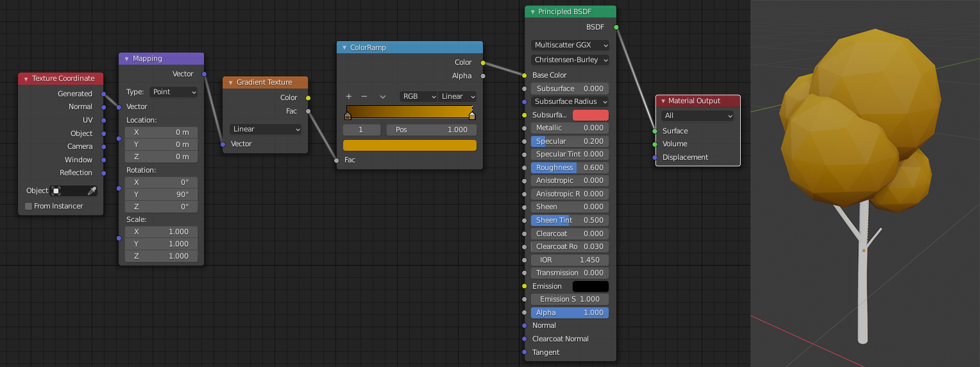The image size is (980, 367).
Task: Click Base Color input socket
Action: point(525,75)
